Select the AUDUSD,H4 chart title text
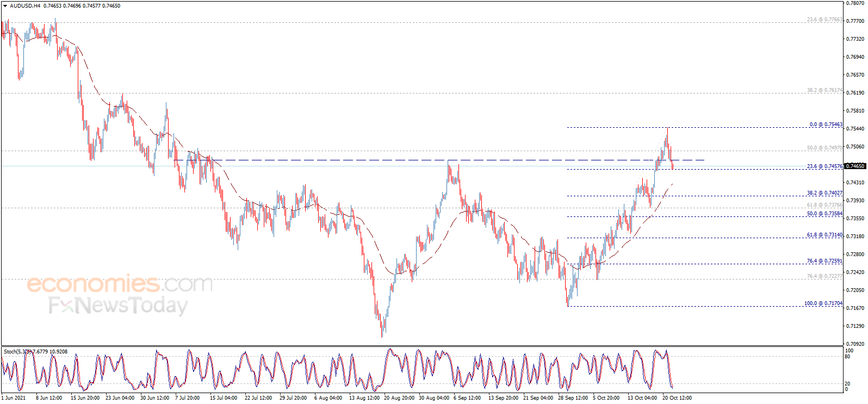The width and height of the screenshot is (868, 404). pyautogui.click(x=24, y=6)
